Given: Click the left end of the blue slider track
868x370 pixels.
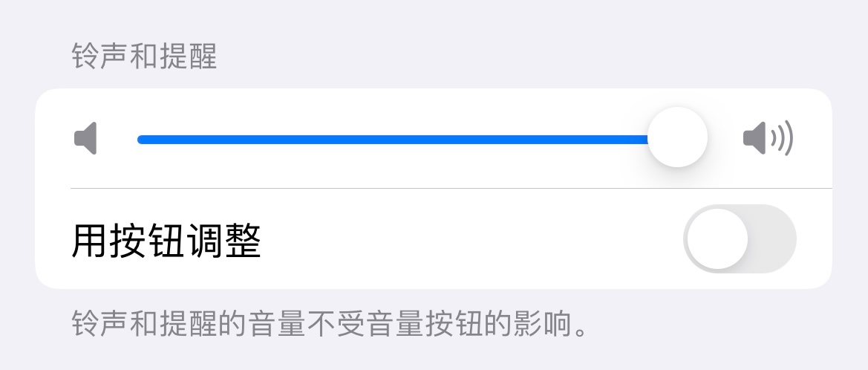Looking at the screenshot, I should click(143, 139).
